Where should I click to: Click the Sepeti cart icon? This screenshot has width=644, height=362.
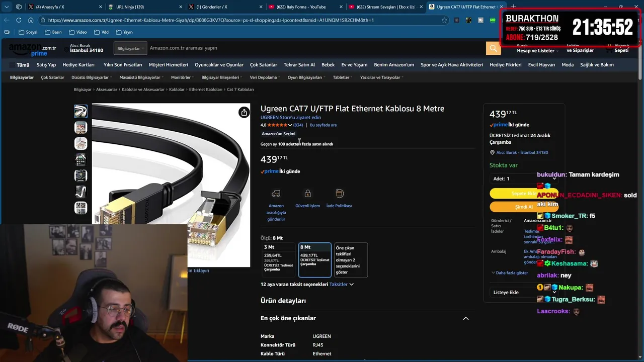click(619, 49)
